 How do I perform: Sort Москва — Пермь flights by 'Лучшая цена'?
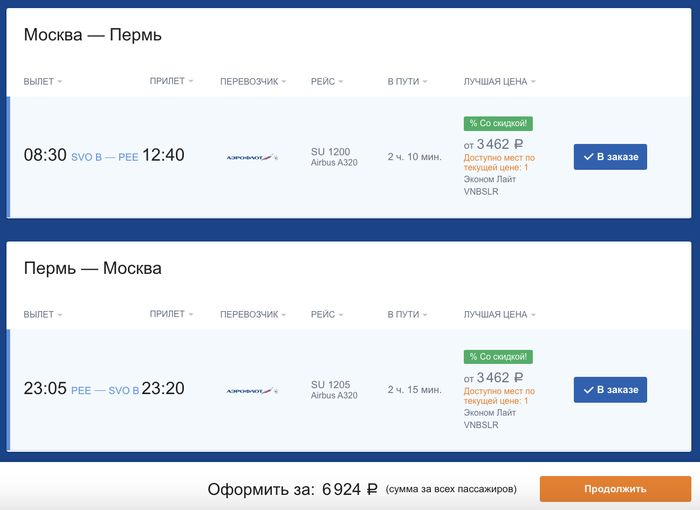pos(499,81)
